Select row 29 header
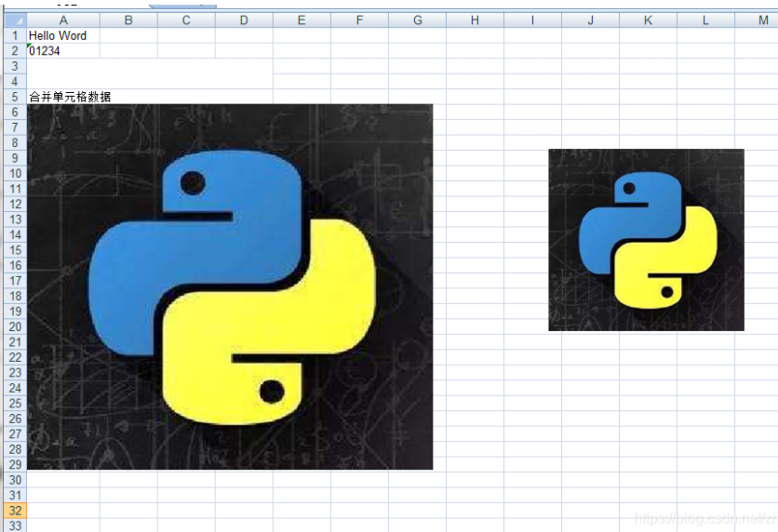The height and width of the screenshot is (532, 778). [16, 465]
